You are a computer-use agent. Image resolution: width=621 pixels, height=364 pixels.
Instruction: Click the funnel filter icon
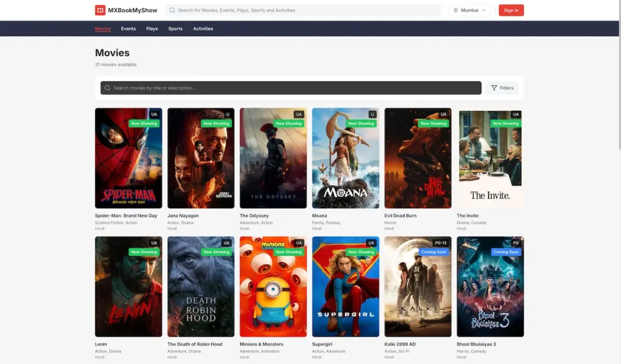494,88
